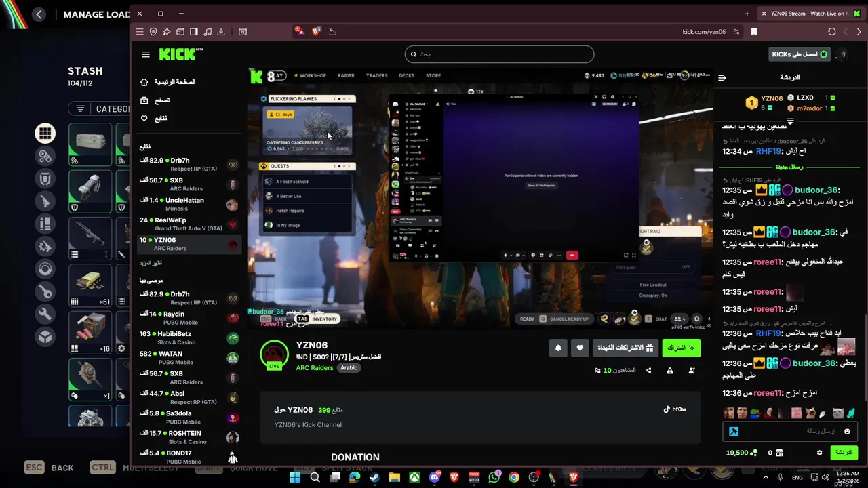Select the grid all-items filter in stash
Image resolution: width=868 pixels, height=488 pixels.
(x=45, y=134)
